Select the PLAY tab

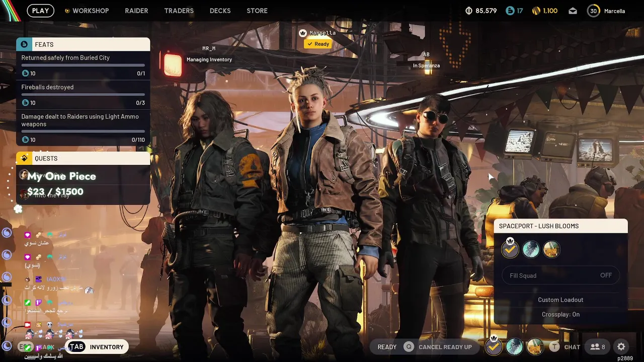(x=40, y=11)
